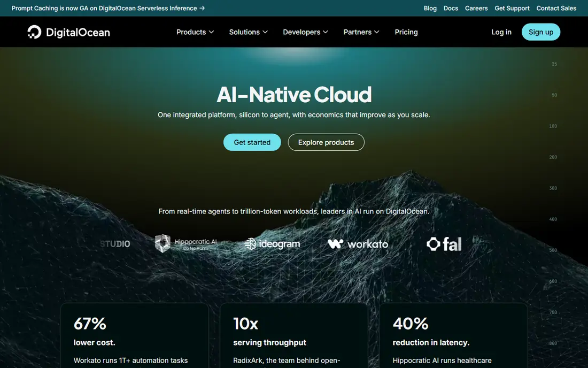Click 'Workato runs 1T+ automation tasks' text
The height and width of the screenshot is (368, 588).
130,360
